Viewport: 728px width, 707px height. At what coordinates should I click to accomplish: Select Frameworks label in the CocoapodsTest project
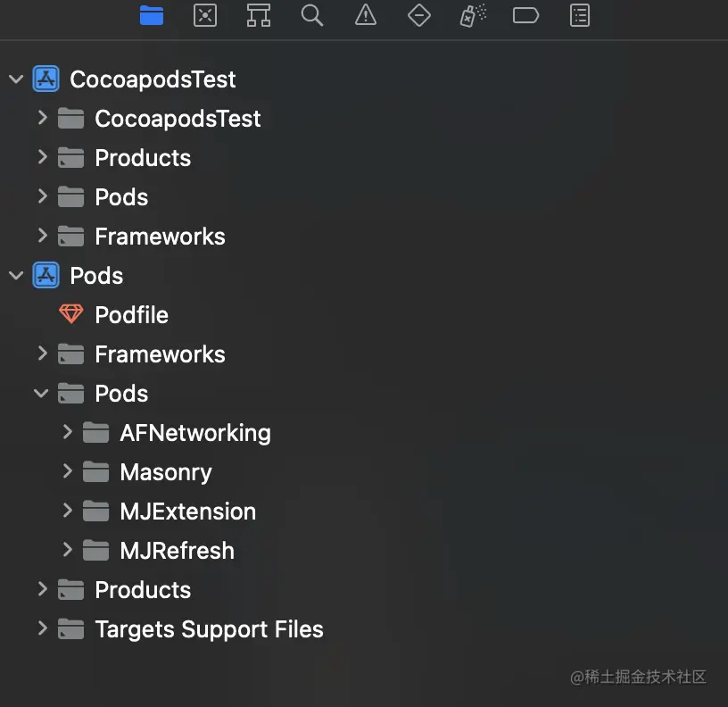point(161,237)
